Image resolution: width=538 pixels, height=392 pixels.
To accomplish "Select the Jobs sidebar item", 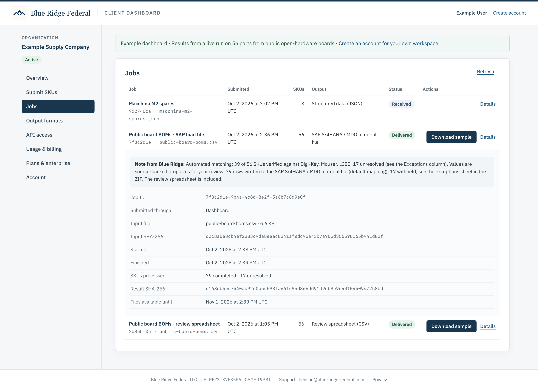I will click(58, 107).
